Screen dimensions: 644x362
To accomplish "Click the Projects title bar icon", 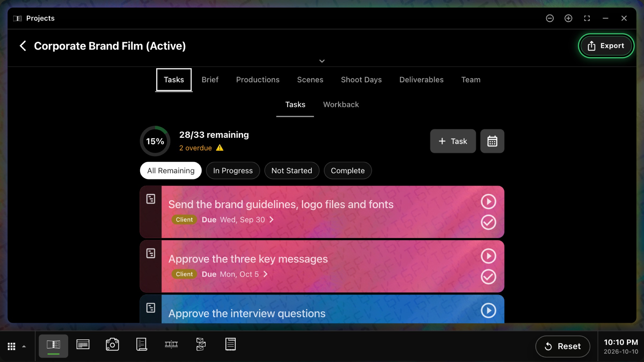I will pos(18,18).
